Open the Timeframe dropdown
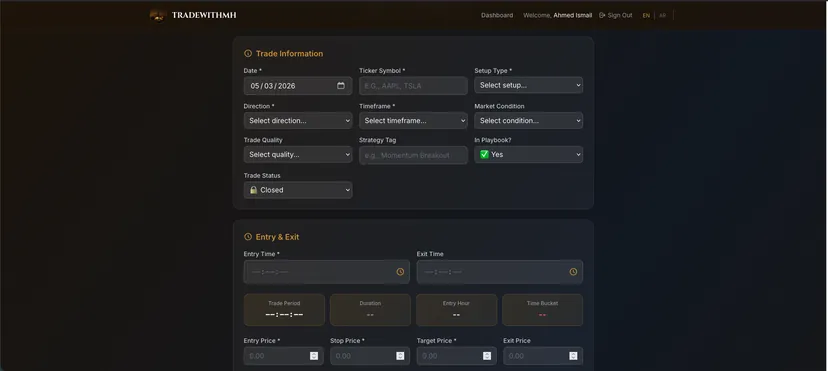Viewport: 828px width, 371px height. (413, 120)
